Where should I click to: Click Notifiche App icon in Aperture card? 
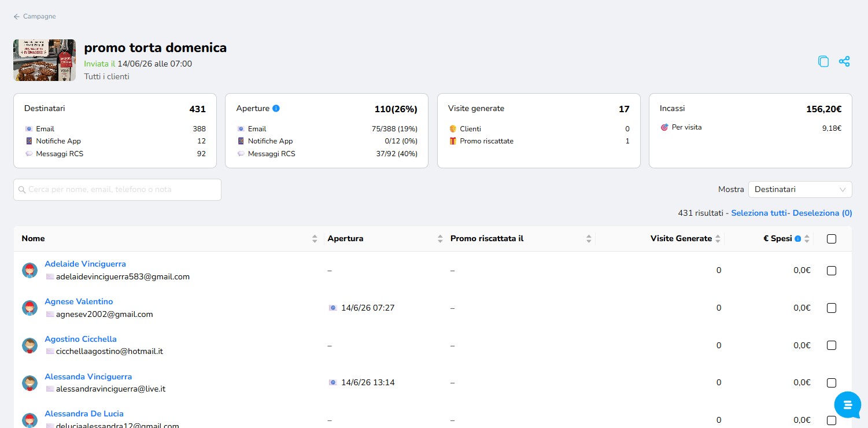coord(241,141)
